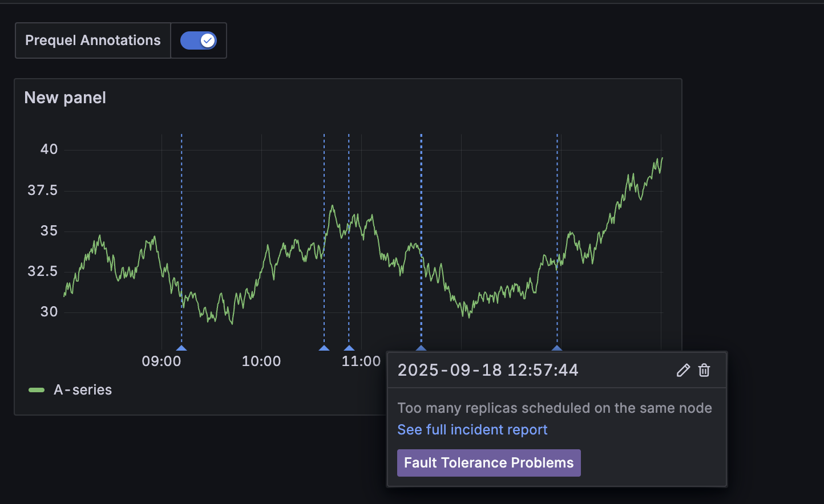Viewport: 824px width, 504px height.
Task: Delete the annotation with the trash icon
Action: point(704,371)
